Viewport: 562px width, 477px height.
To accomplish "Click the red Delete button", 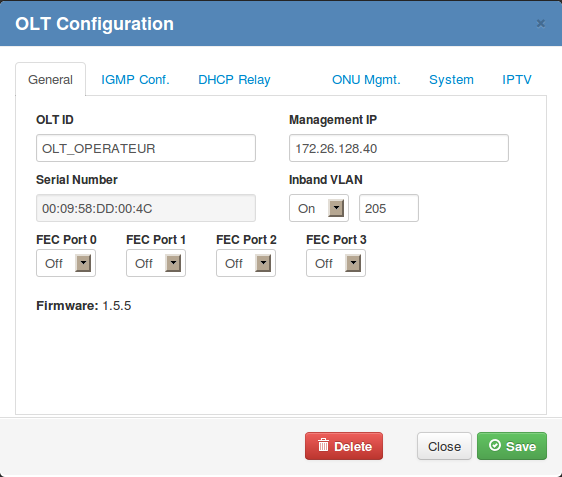I will (x=344, y=446).
